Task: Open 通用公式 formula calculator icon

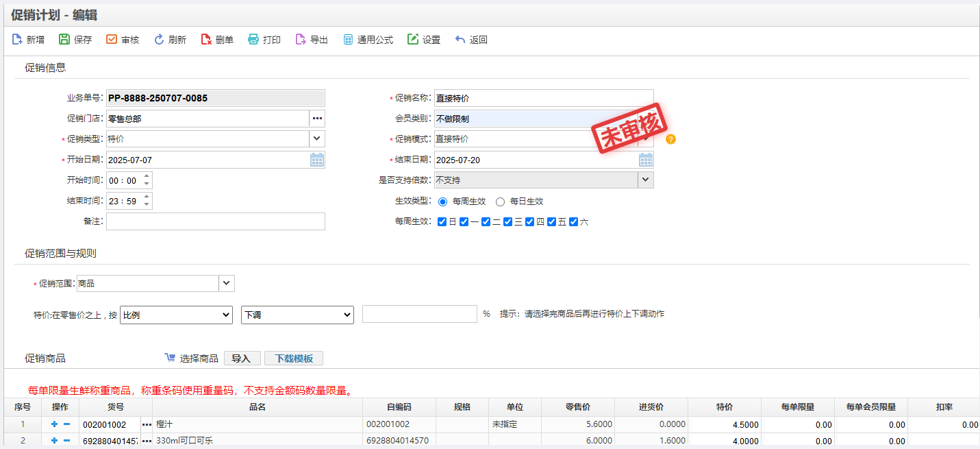Action: point(348,40)
